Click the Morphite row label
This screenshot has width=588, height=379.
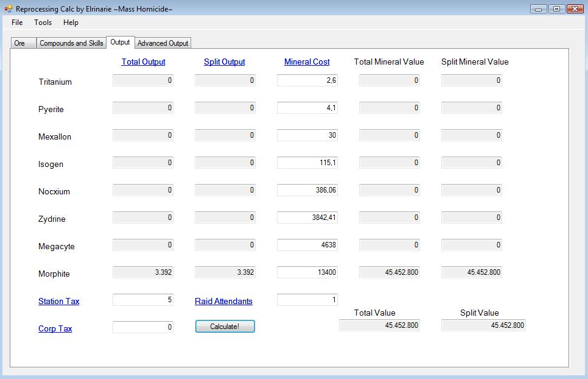pyautogui.click(x=54, y=274)
